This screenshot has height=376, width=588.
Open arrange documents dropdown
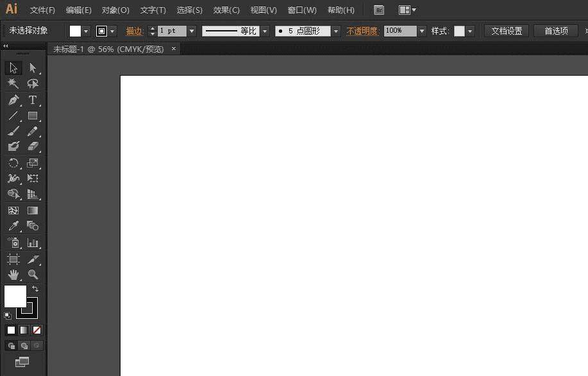pyautogui.click(x=407, y=10)
